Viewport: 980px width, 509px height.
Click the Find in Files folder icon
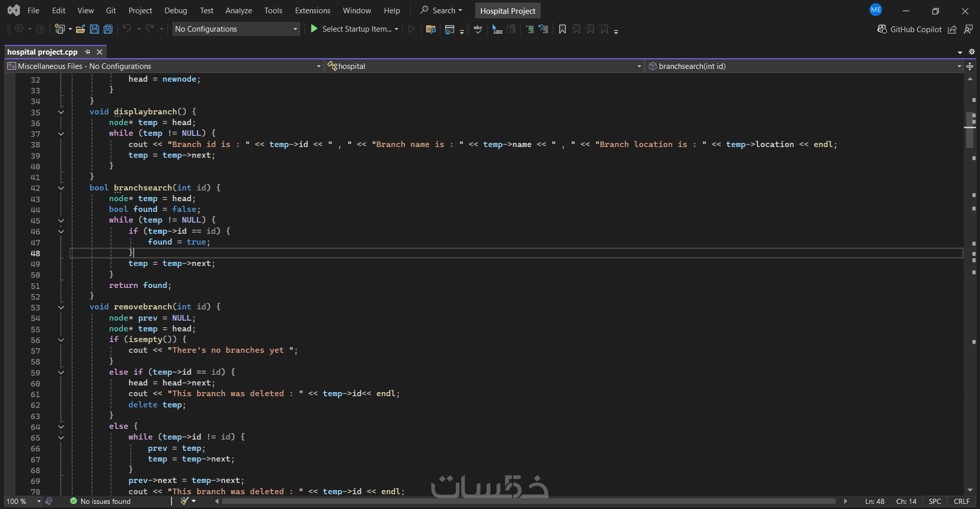pos(431,29)
